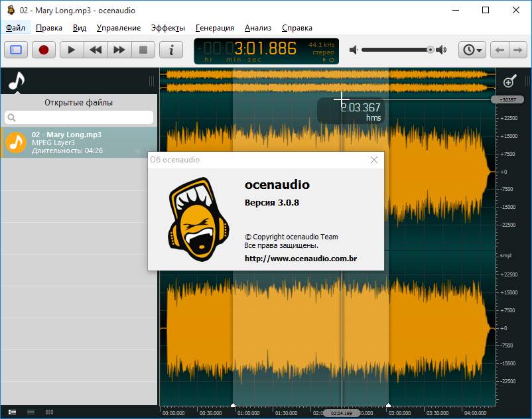Open the Вид menu
The image size is (532, 419).
pos(80,28)
